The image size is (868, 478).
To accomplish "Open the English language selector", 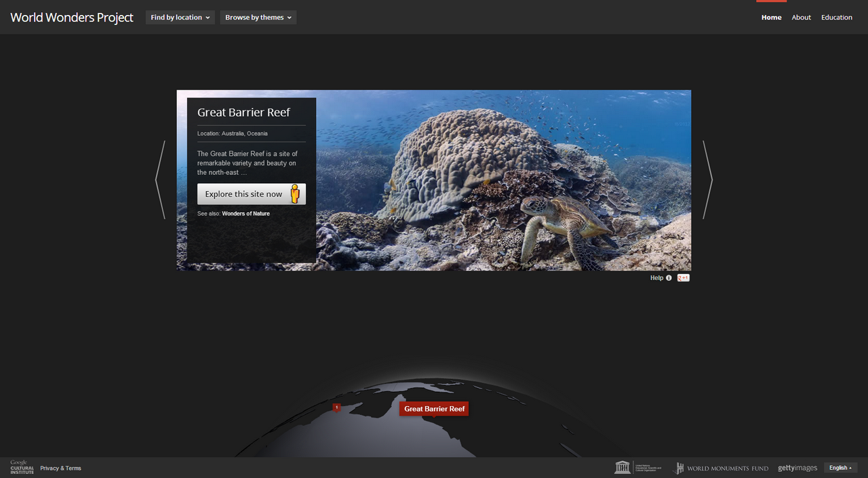I will [x=841, y=468].
